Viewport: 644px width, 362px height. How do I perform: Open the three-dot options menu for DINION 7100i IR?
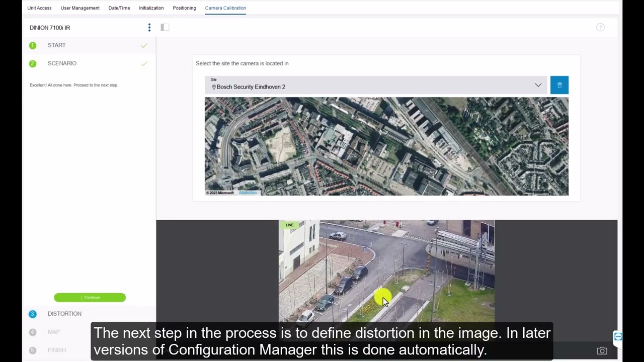[149, 27]
